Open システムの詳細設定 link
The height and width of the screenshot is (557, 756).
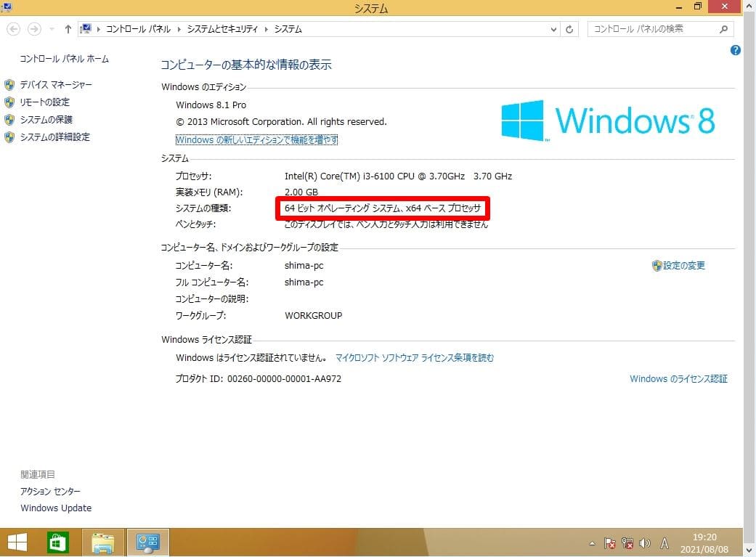[55, 137]
